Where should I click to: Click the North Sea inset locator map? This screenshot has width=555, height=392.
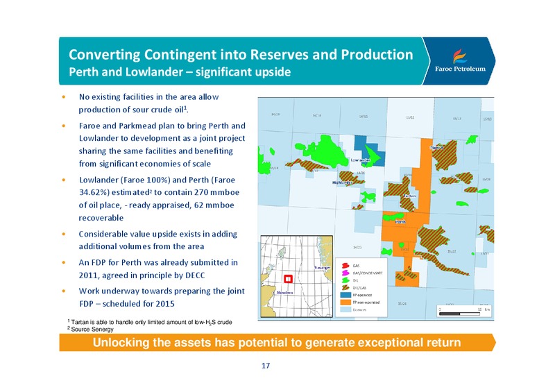(297, 277)
